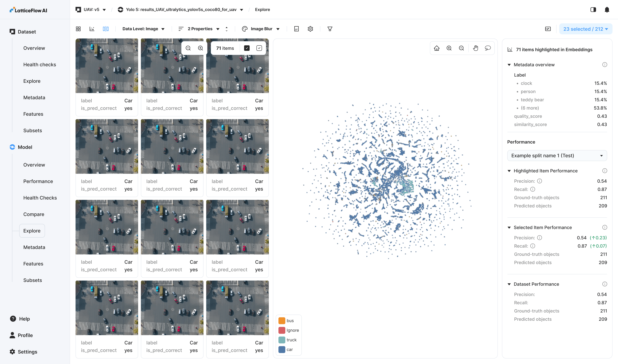Screen dimensions: 618x364
Task: Click the outlined checkbox beside 71 items
Action: click(259, 48)
